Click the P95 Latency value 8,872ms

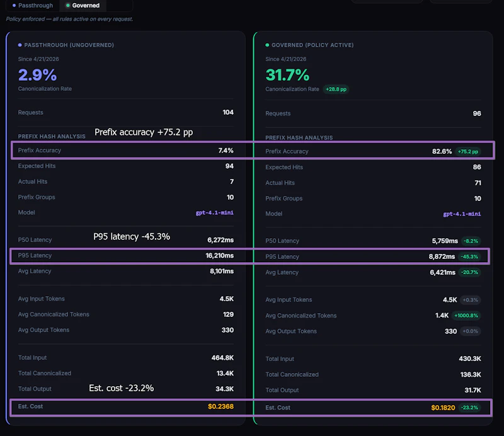click(442, 256)
